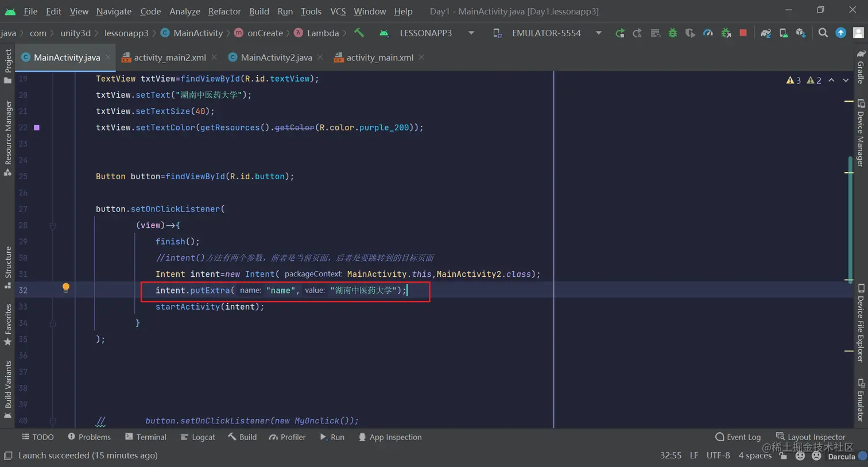Screen dimensions: 868x467
Task: Open the SDK Manager icon
Action: tap(801, 33)
